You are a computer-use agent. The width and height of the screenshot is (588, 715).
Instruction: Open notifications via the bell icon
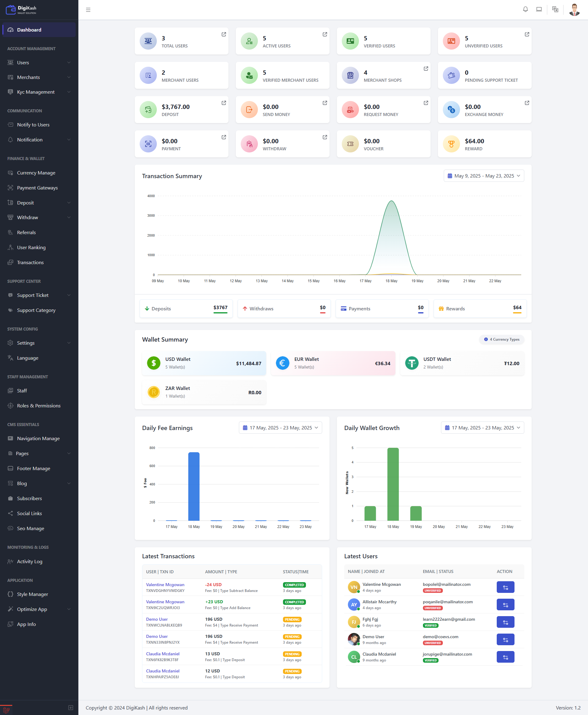click(525, 9)
